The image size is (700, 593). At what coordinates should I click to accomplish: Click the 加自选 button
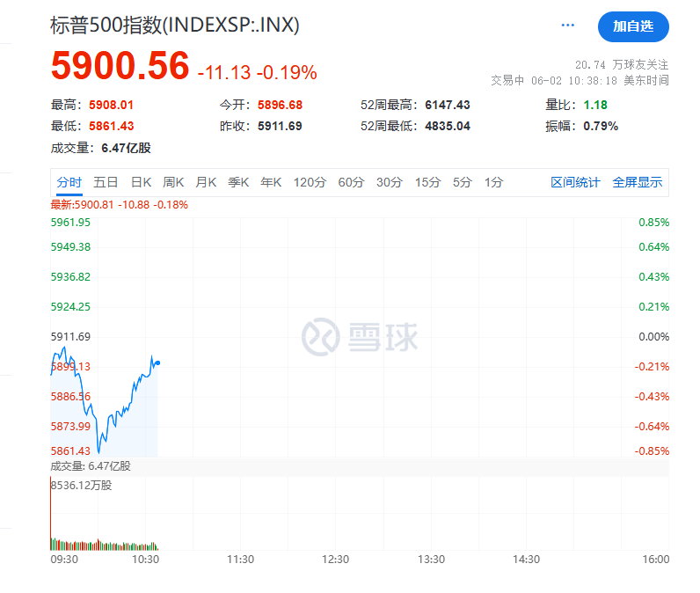[x=633, y=26]
